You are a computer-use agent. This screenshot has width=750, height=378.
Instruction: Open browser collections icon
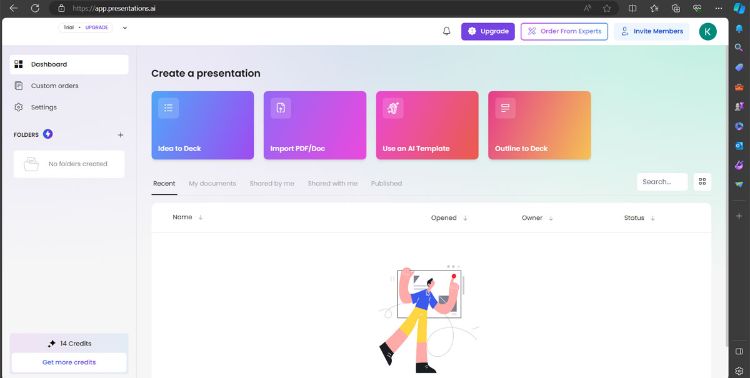(x=676, y=8)
